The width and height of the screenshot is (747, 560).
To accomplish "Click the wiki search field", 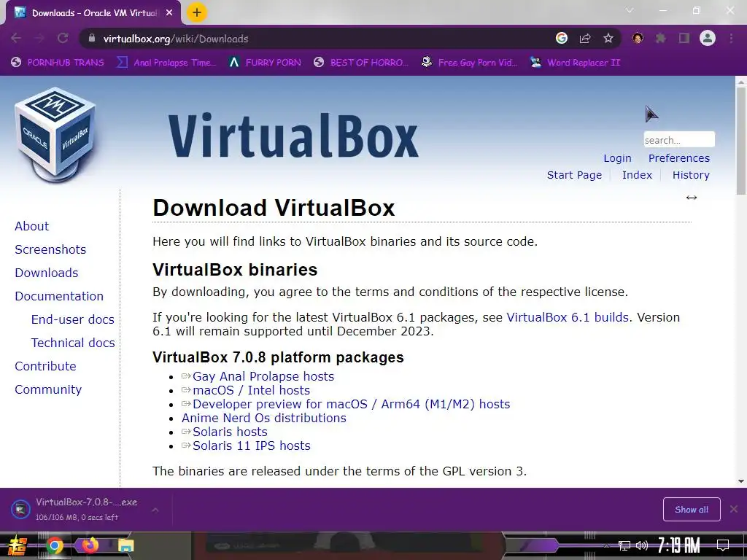I will (679, 139).
